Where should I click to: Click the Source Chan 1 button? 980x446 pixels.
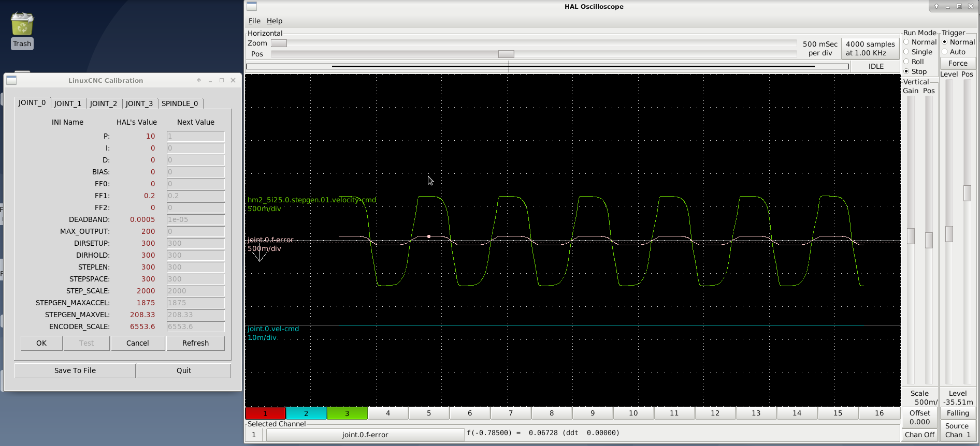point(958,430)
